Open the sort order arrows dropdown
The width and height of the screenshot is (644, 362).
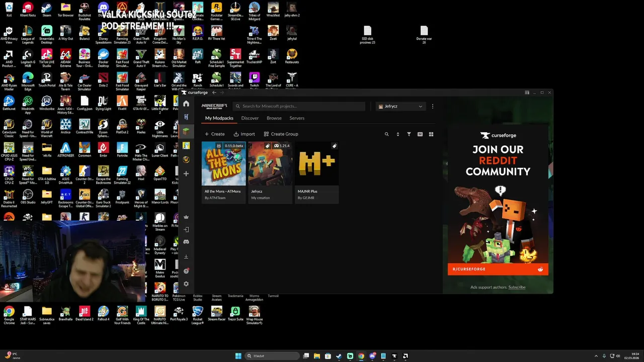click(398, 134)
